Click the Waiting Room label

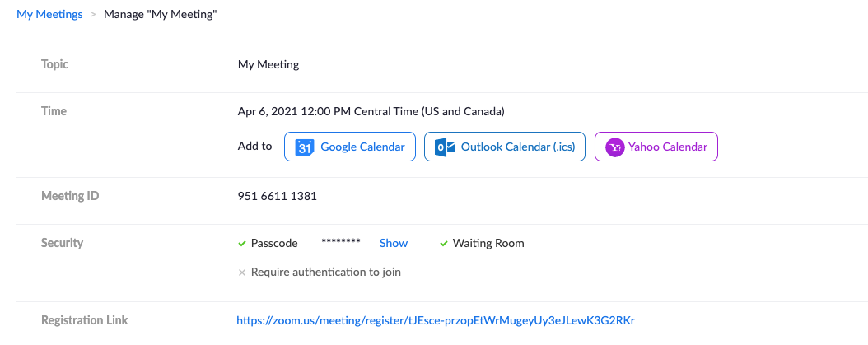pyautogui.click(x=488, y=243)
